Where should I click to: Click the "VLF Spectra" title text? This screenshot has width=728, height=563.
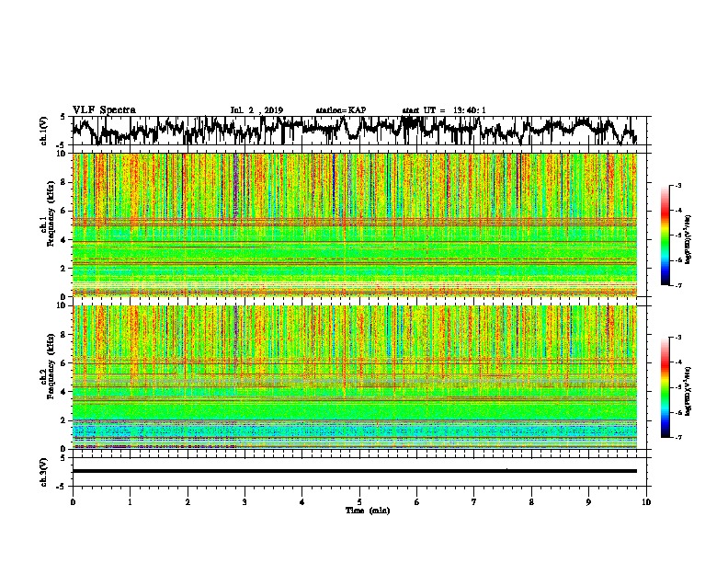104,110
